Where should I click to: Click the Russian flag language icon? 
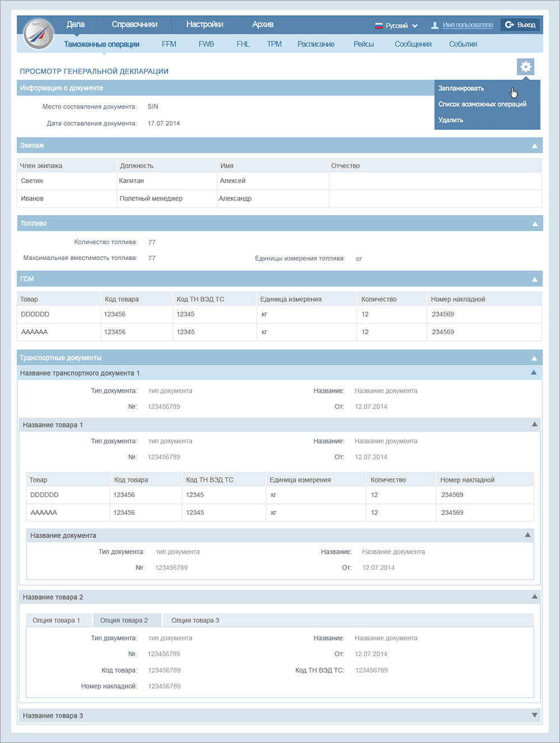(x=379, y=26)
